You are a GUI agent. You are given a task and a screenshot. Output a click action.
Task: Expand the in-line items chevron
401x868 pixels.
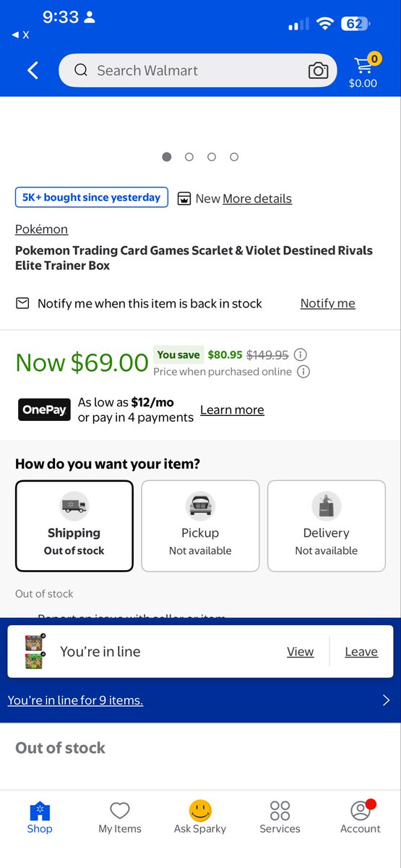pyautogui.click(x=386, y=700)
